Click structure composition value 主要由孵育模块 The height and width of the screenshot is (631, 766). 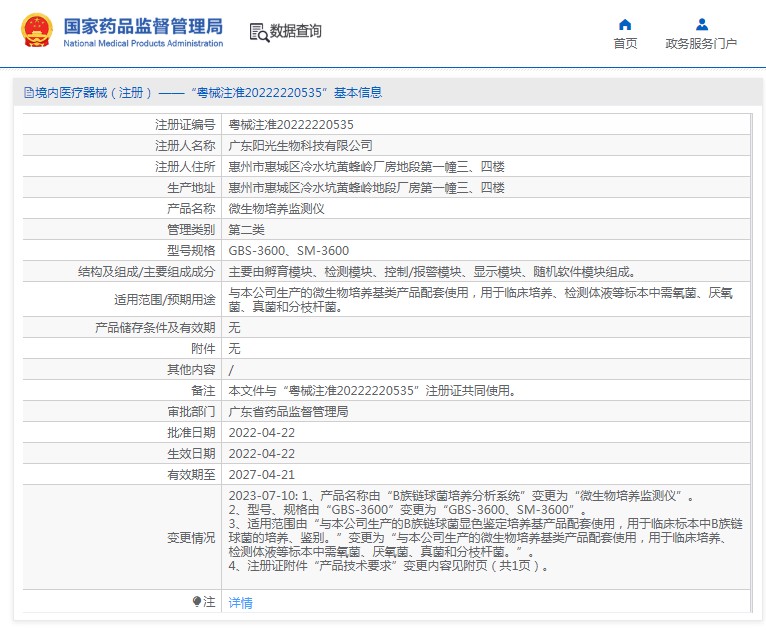click(432, 272)
